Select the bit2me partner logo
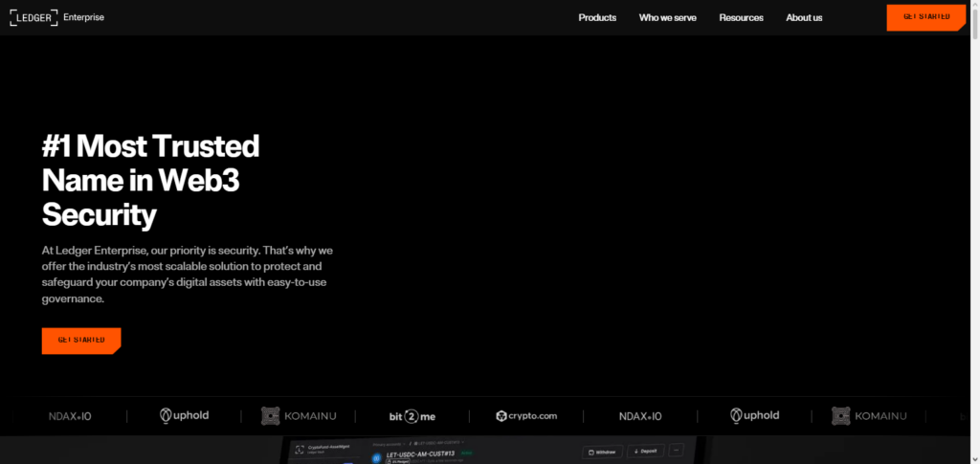The image size is (980, 464). pyautogui.click(x=412, y=416)
